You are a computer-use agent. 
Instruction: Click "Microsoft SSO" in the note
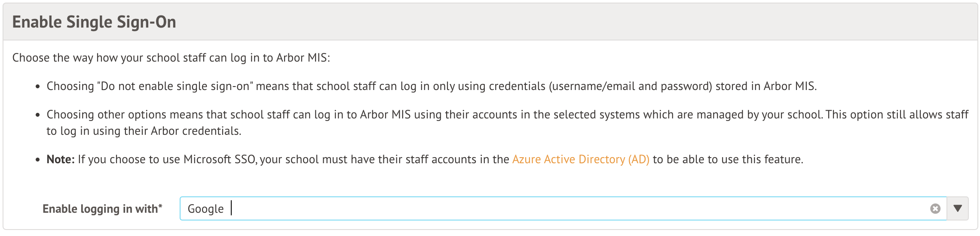pyautogui.click(x=220, y=159)
